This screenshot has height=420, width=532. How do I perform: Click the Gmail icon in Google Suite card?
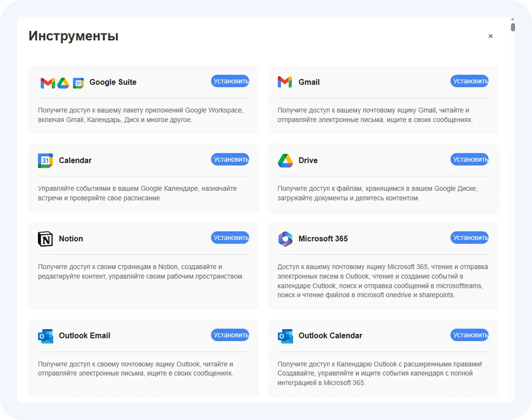point(48,83)
